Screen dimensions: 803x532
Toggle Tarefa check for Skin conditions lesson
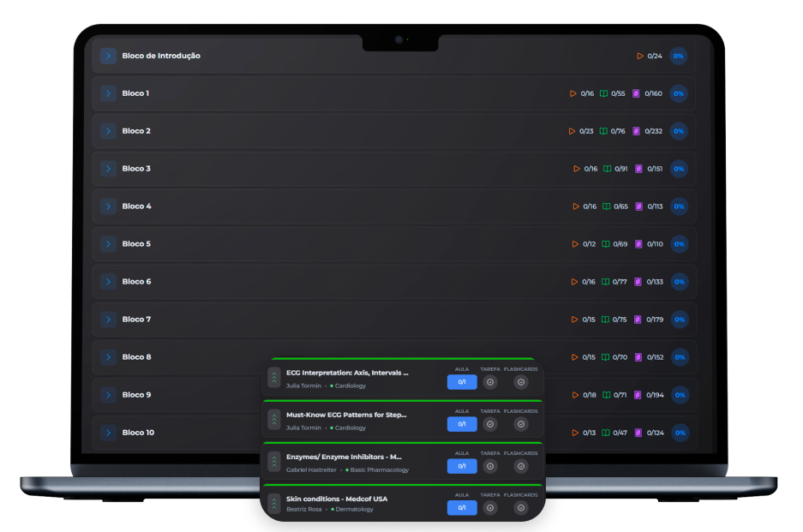[x=490, y=508]
